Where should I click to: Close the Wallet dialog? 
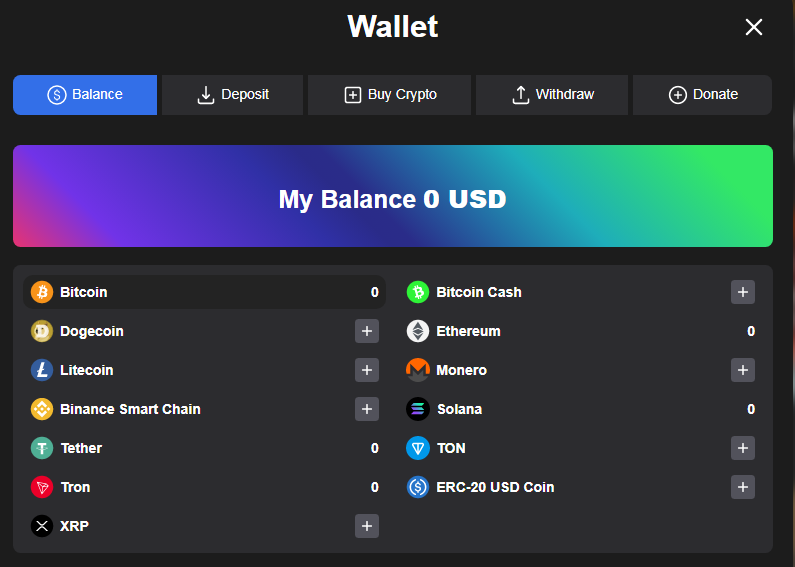coord(754,27)
